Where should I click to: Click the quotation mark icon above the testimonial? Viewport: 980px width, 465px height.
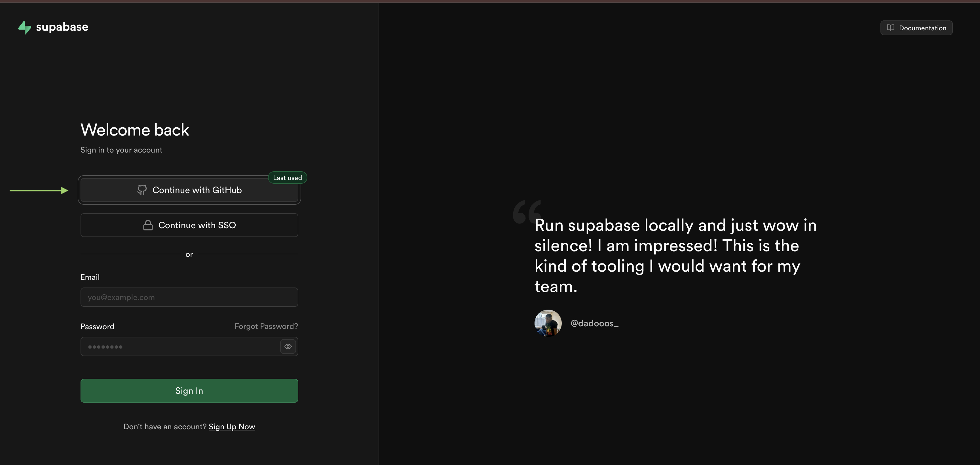click(527, 212)
